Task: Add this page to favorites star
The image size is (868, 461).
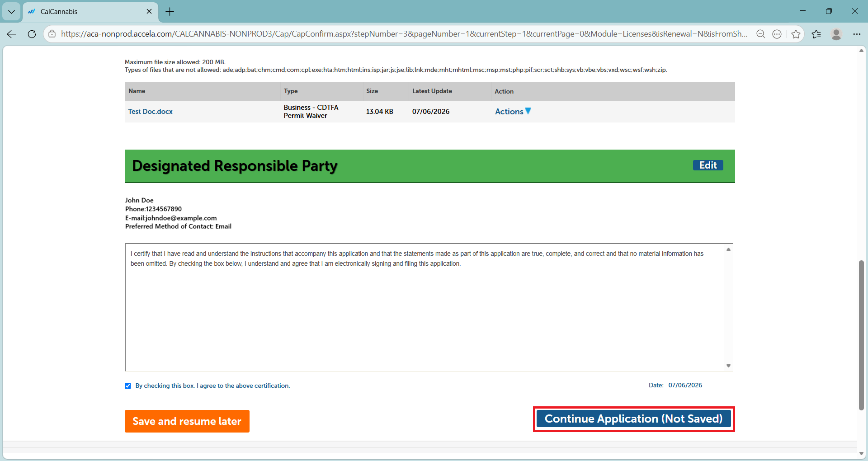Action: pos(796,34)
